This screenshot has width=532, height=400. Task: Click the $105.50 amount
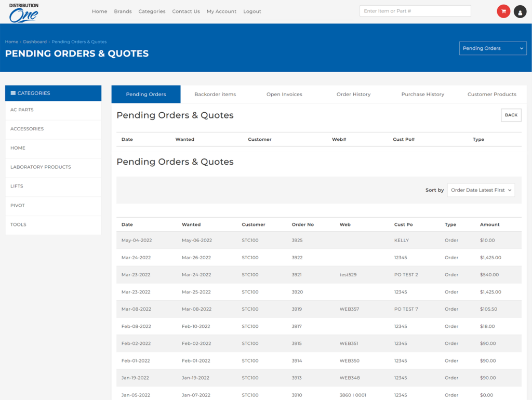pyautogui.click(x=488, y=309)
